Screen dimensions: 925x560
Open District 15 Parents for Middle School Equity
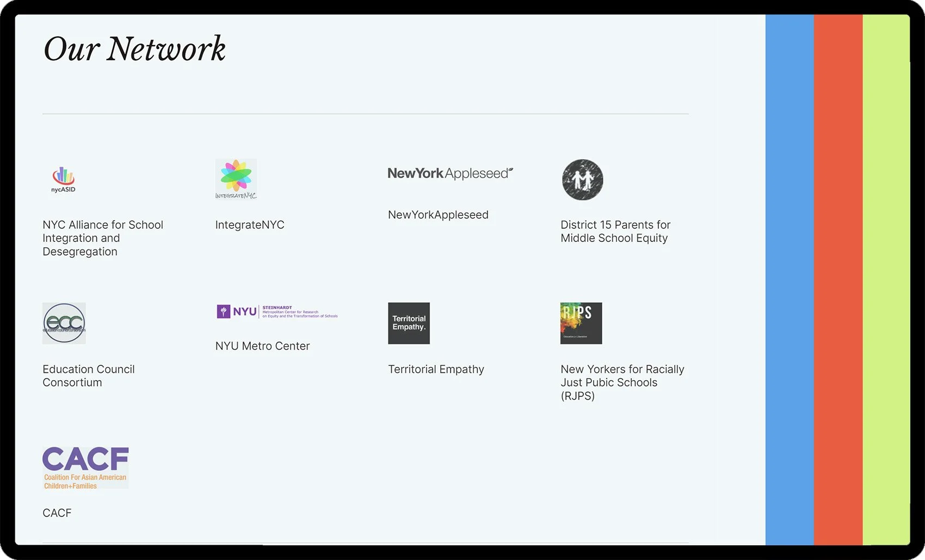pos(615,231)
